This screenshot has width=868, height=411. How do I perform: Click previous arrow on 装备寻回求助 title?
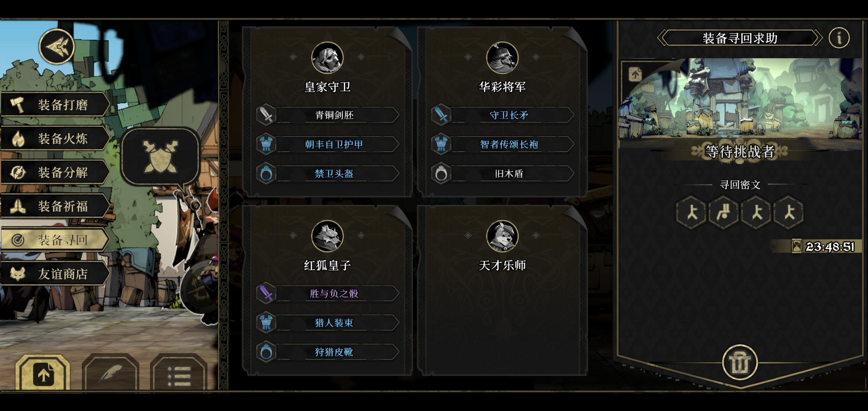(x=663, y=38)
